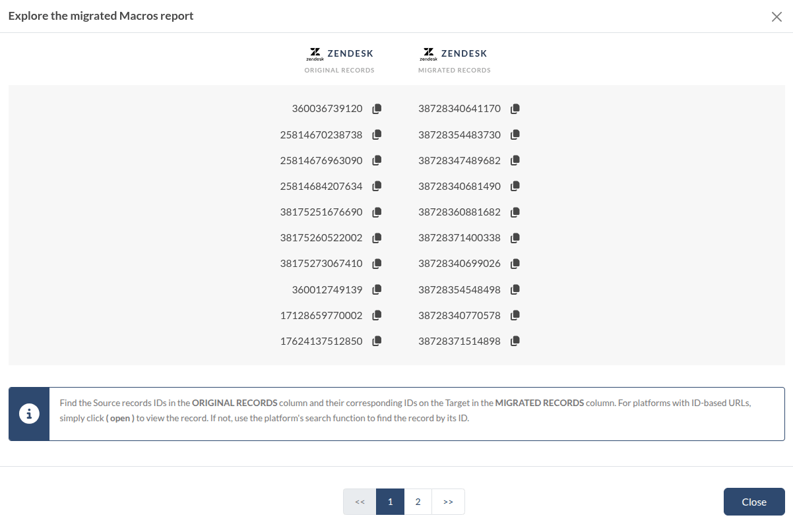
Task: Select the text 38175273067410
Action: point(321,264)
